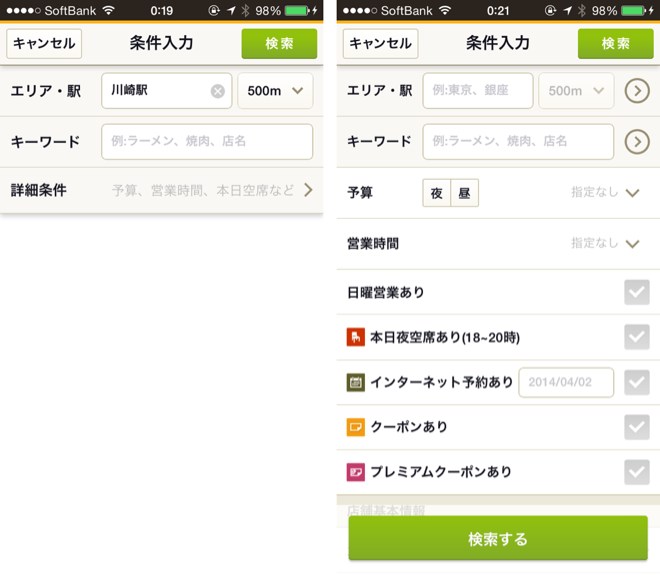Focus the keyword field on the right screen

point(518,141)
